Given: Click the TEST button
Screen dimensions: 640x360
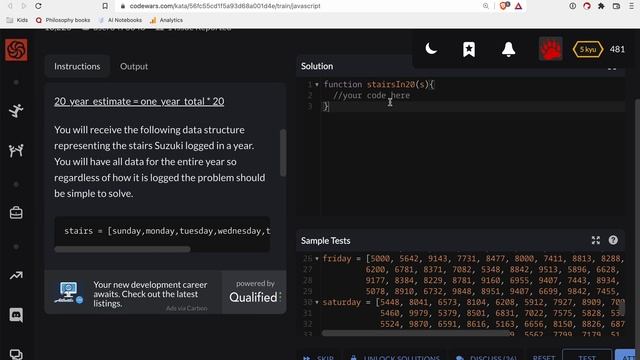Looking at the screenshot, I should (x=587, y=356).
